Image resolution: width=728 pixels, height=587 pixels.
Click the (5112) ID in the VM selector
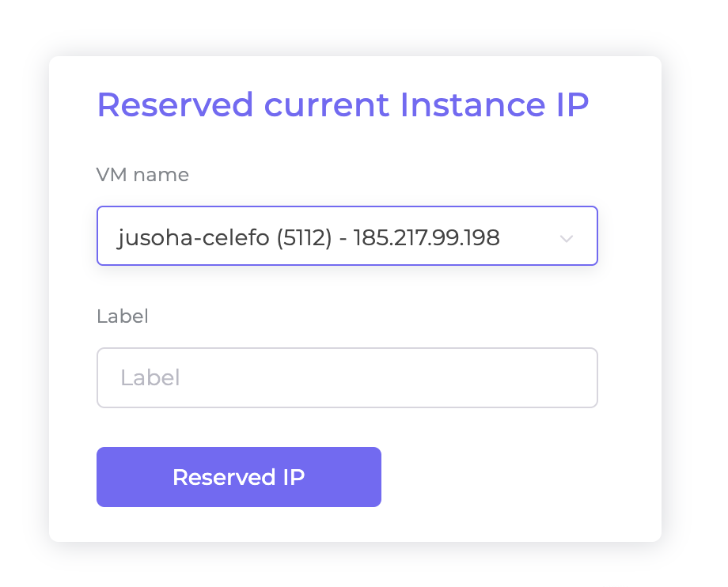tap(305, 238)
